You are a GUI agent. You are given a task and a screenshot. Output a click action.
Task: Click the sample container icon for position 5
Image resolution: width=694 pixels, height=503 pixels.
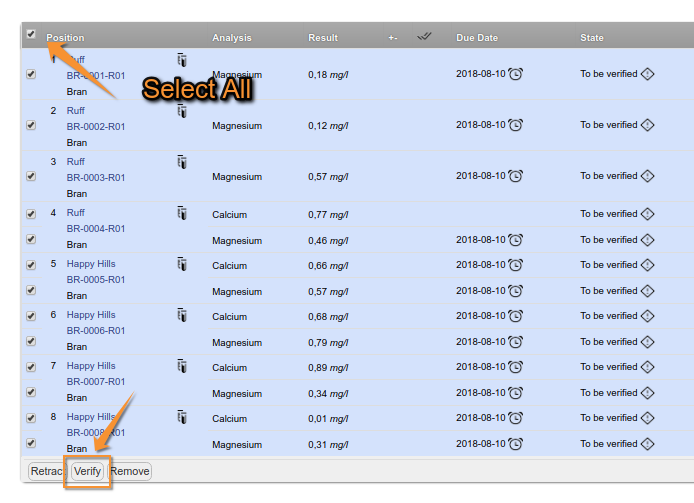pyautogui.click(x=182, y=264)
